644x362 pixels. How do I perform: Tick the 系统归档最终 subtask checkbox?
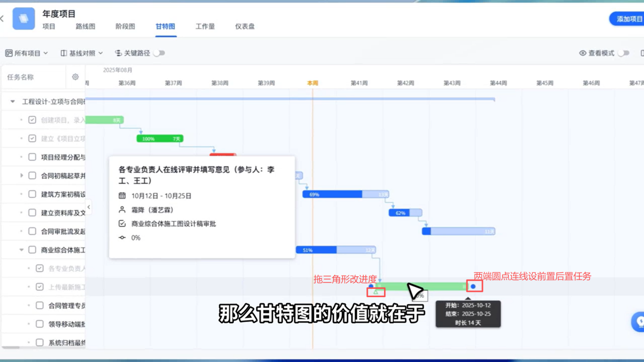(x=40, y=343)
